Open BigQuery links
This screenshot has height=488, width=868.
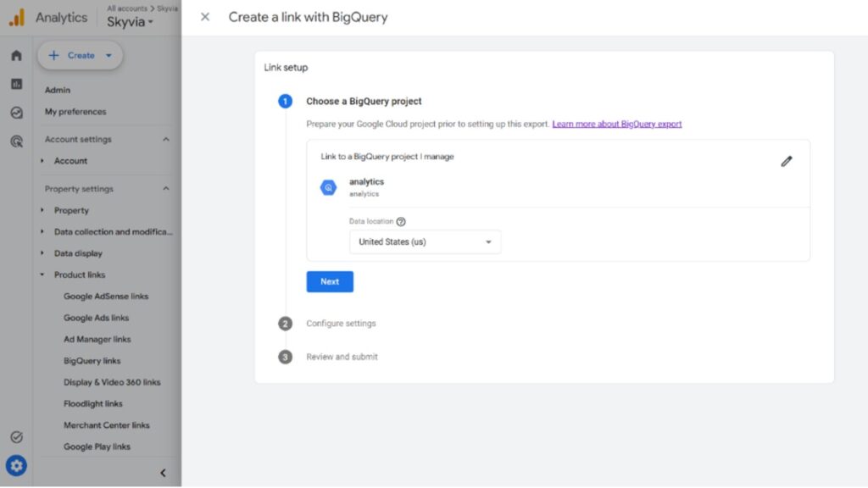(92, 361)
